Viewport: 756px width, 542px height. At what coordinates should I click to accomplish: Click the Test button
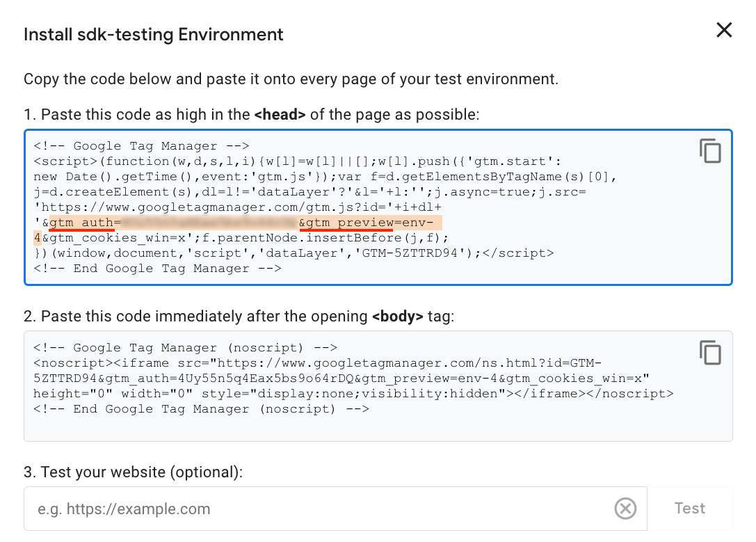pyautogui.click(x=689, y=508)
